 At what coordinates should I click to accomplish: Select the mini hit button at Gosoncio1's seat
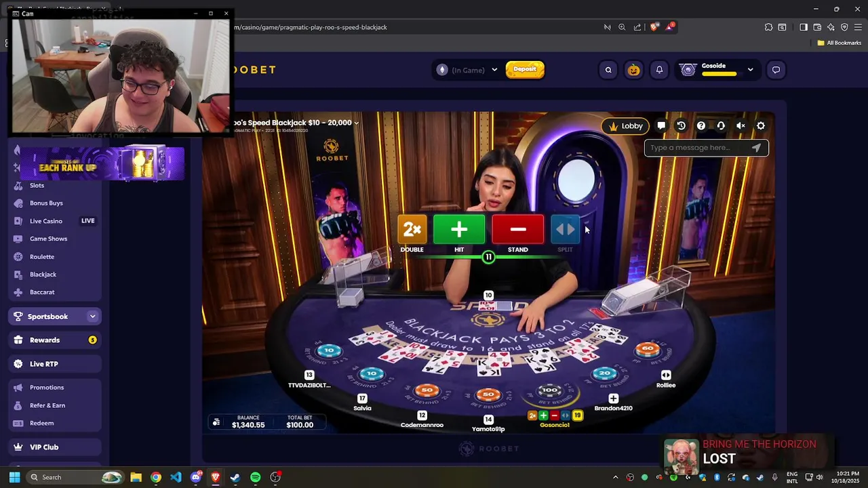(x=543, y=415)
